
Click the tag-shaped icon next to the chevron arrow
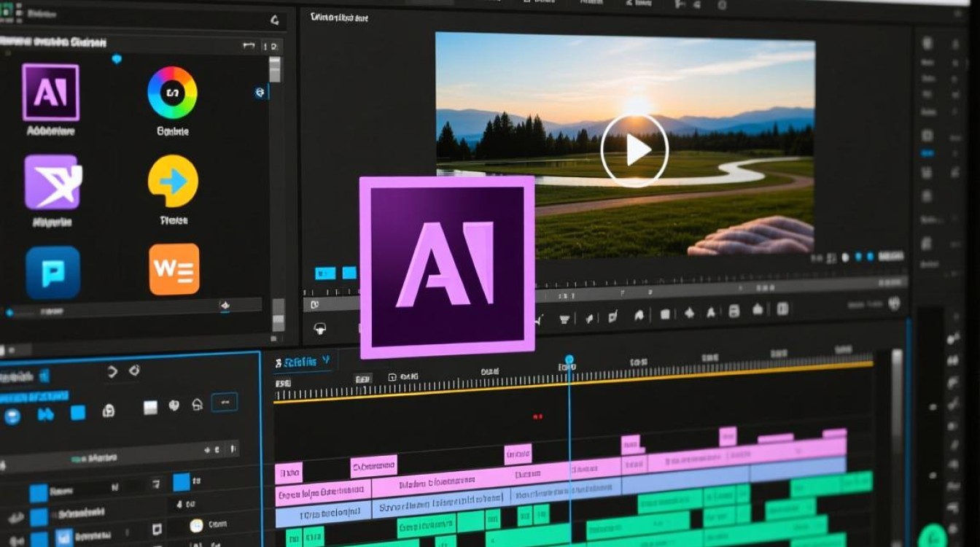[x=134, y=371]
